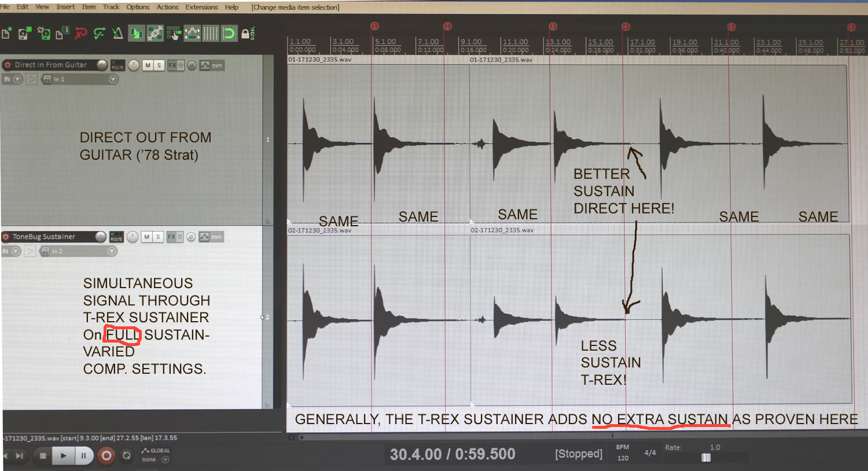Image resolution: width=868 pixels, height=471 pixels.
Task: Click the green Redo icon
Action: pyautogui.click(x=100, y=33)
